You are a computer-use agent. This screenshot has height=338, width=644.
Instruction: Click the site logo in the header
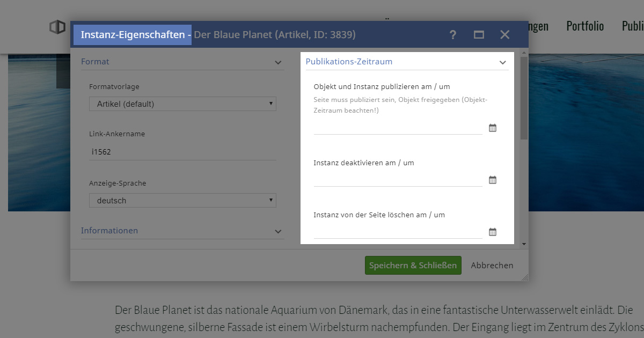click(57, 27)
